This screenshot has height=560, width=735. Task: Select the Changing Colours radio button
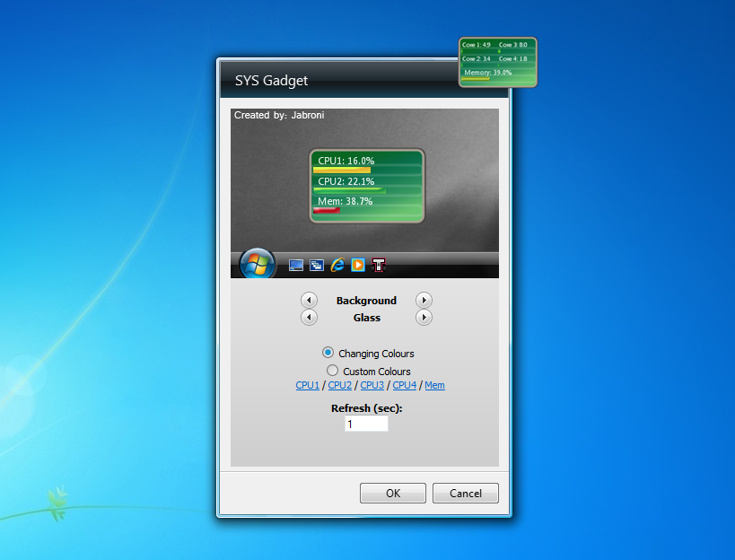pyautogui.click(x=328, y=353)
